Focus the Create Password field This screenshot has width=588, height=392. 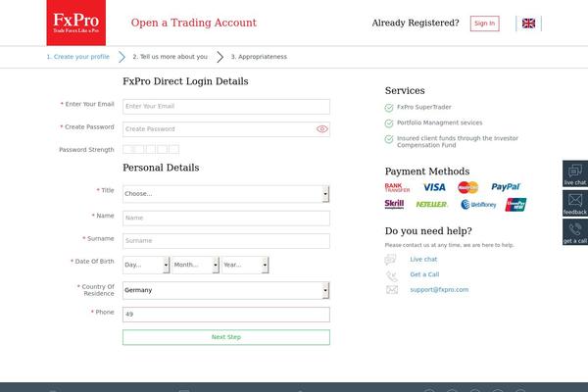click(226, 129)
